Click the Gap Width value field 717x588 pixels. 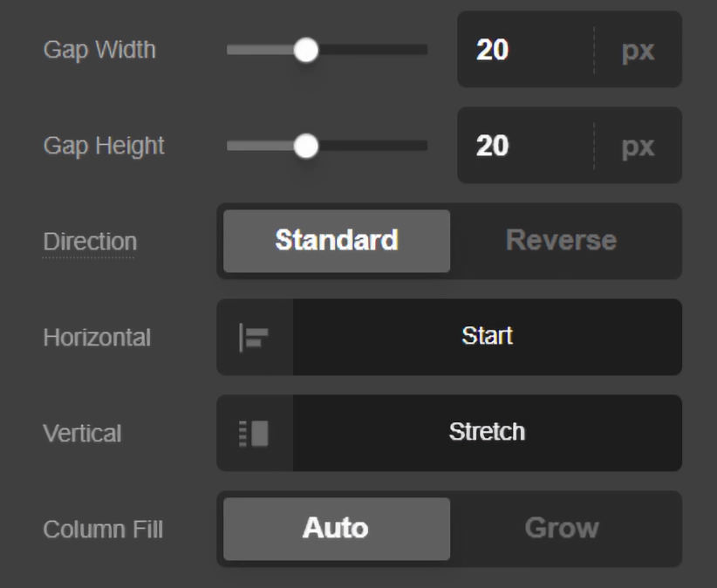click(523, 50)
